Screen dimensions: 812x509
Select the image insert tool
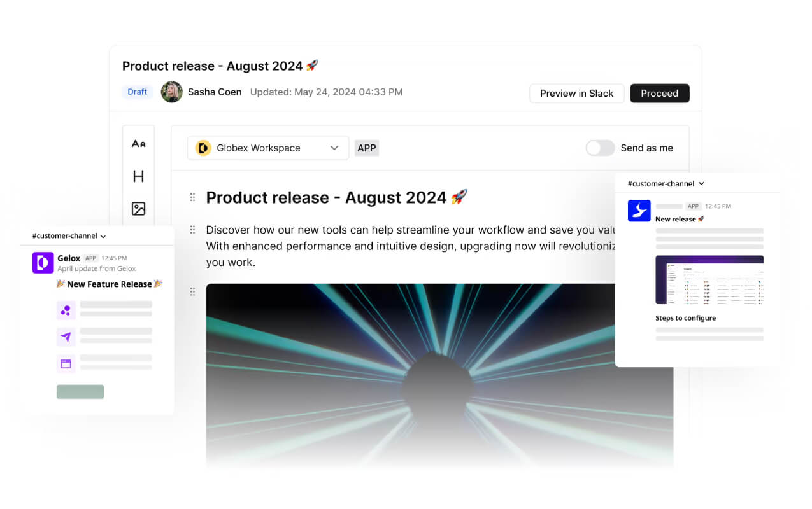[x=138, y=209]
